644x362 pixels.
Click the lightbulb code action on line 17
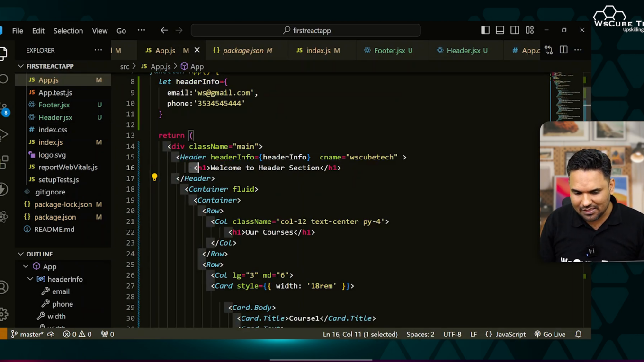tap(154, 177)
